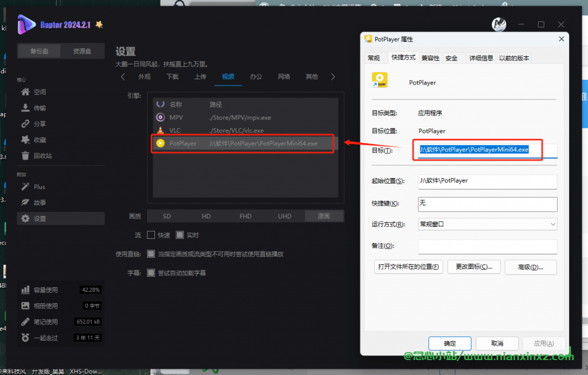Screen dimensions: 588x375
Task: Click the star icon beside Raptor 2024.2.1
Action: click(x=99, y=25)
